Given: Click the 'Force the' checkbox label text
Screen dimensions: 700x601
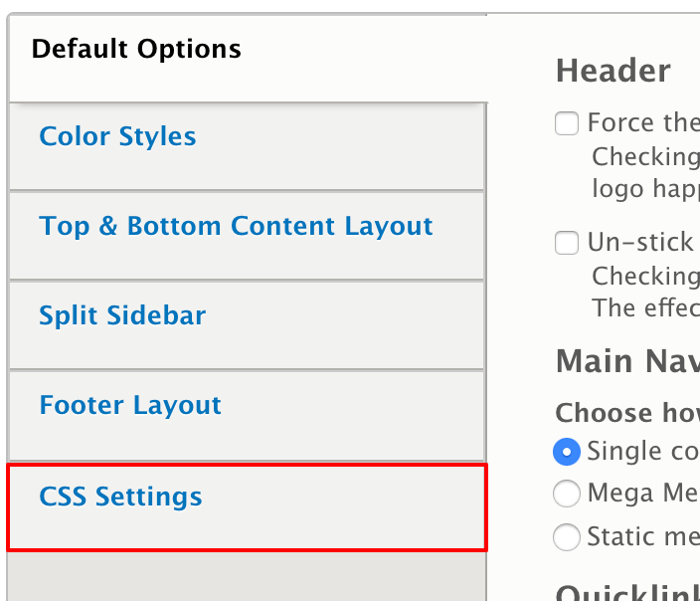Looking at the screenshot, I should point(643,122).
